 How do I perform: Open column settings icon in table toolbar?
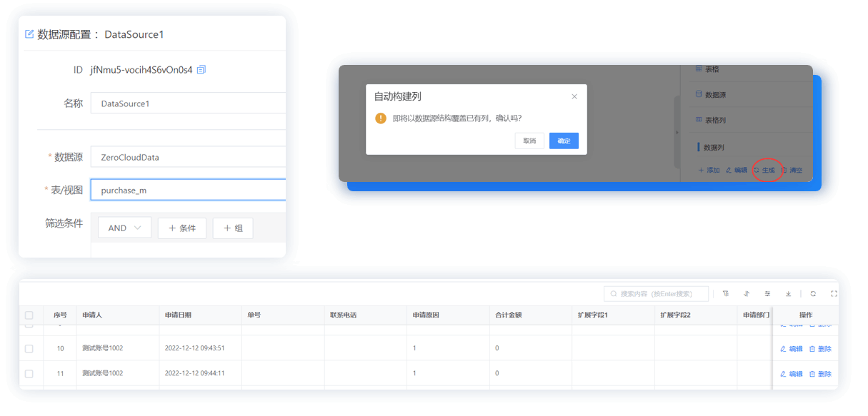point(767,294)
